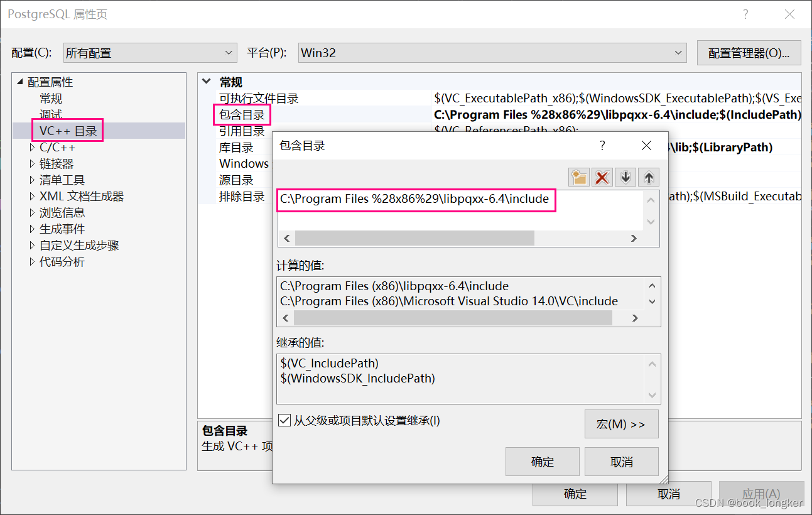Collapse the 配置属性 tree node
The width and height of the screenshot is (812, 515).
coord(19,82)
